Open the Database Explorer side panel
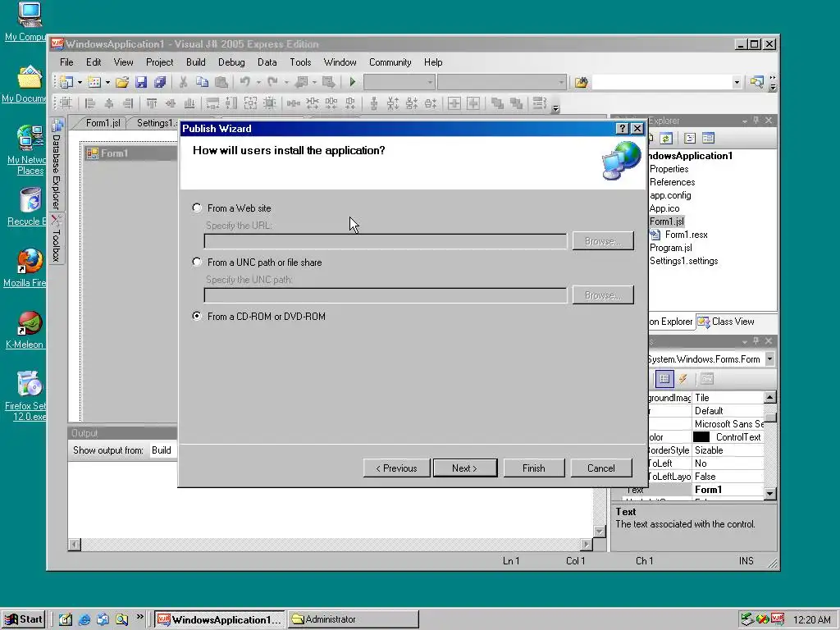 57,164
